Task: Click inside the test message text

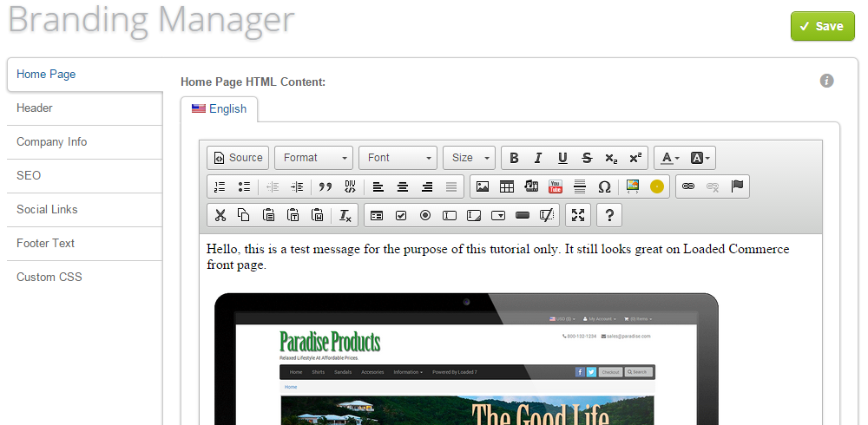Action: pos(497,257)
